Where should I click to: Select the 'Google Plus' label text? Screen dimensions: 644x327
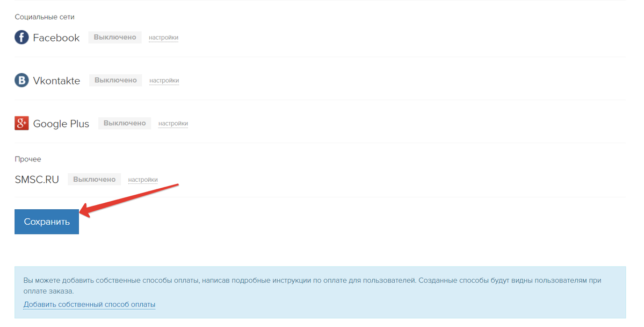[x=61, y=124]
